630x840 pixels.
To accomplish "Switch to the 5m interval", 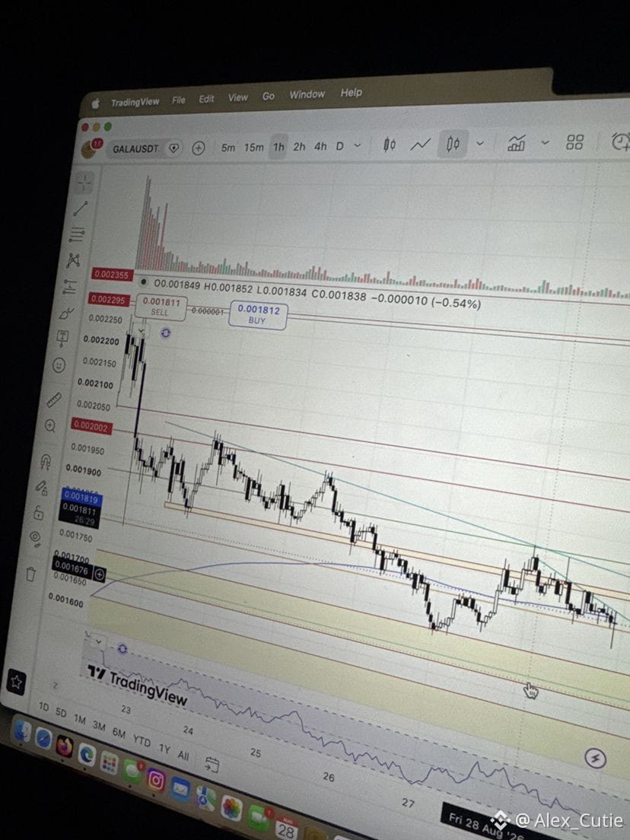I will click(x=228, y=148).
